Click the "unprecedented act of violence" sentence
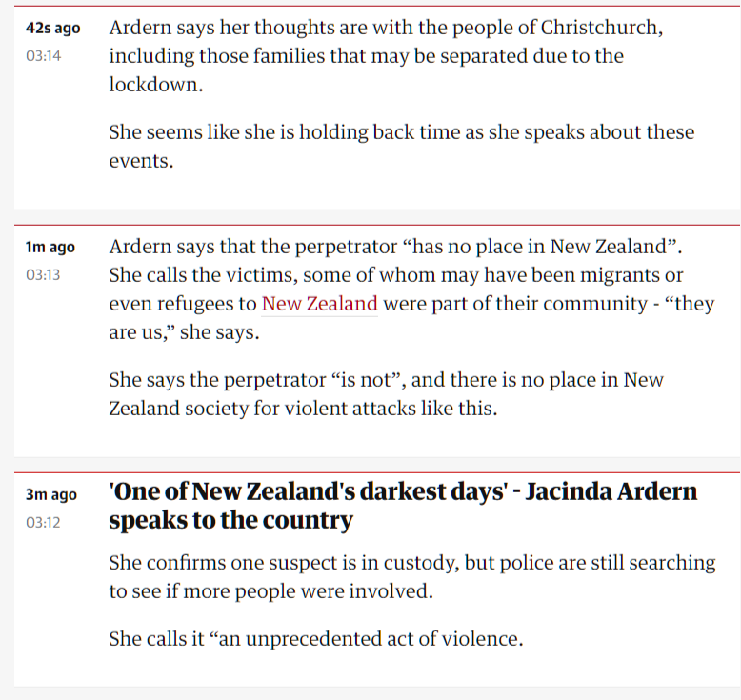Viewport: 741px width, 700px height. click(316, 639)
